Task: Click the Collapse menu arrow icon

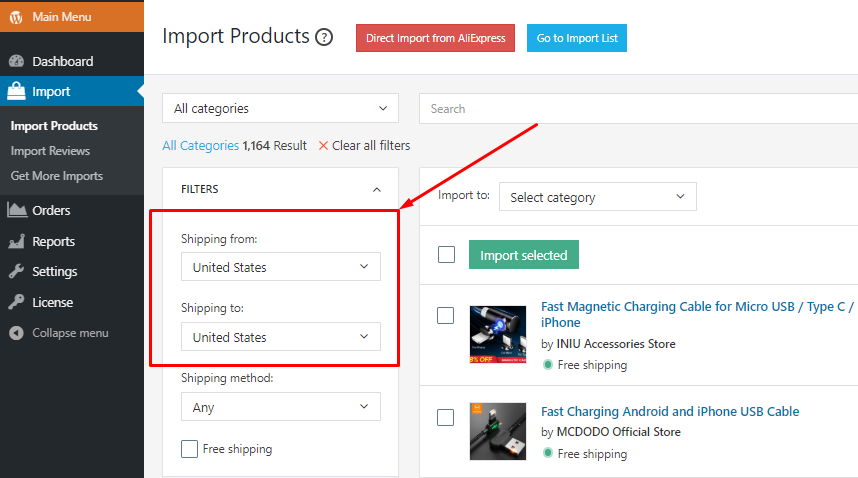Action: [x=16, y=333]
